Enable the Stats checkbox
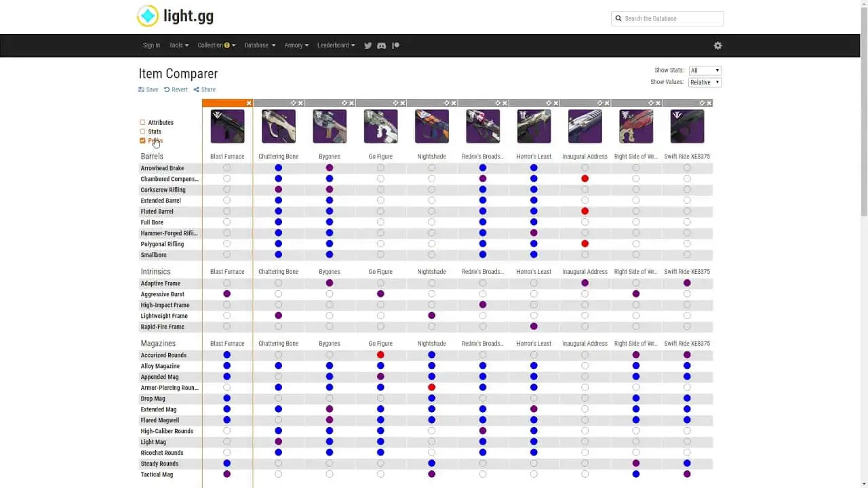This screenshot has width=868, height=488. 142,131
